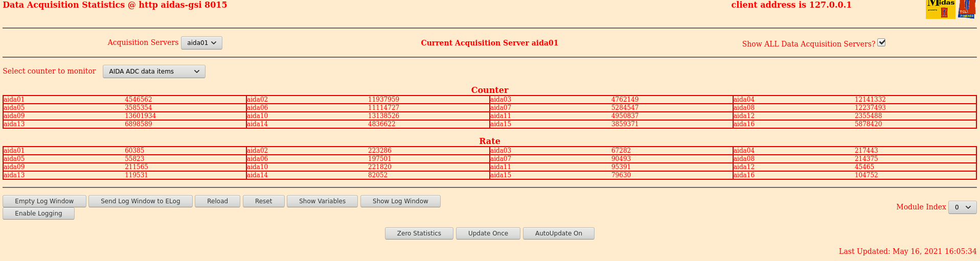Click the Midas logo icon

(x=940, y=9)
